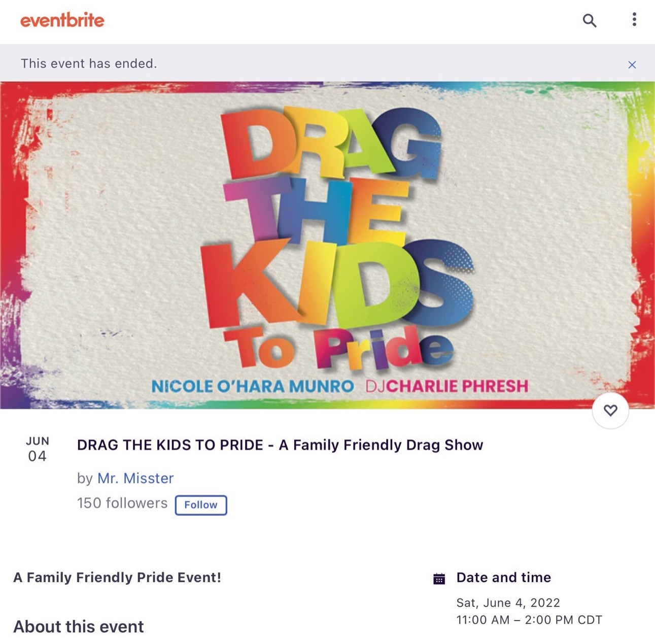Screen dimensions: 655x644
Task: Open the Mr. Misster organizer link
Action: coord(135,478)
